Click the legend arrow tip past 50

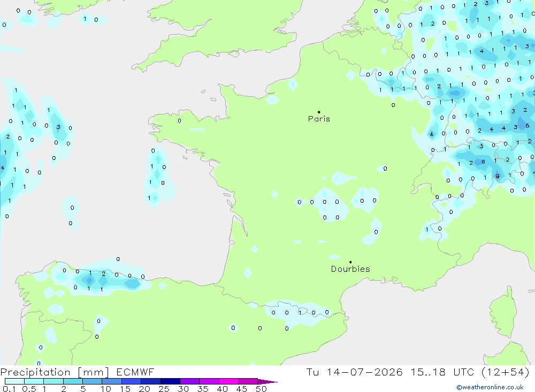(268, 382)
